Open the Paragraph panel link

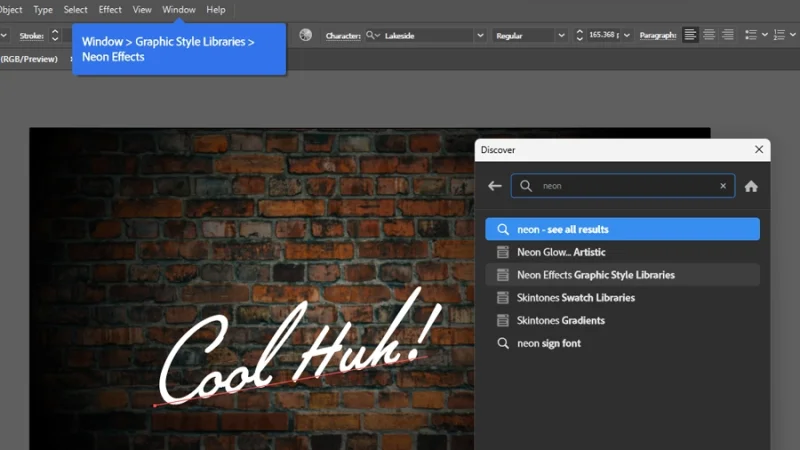[x=658, y=36]
